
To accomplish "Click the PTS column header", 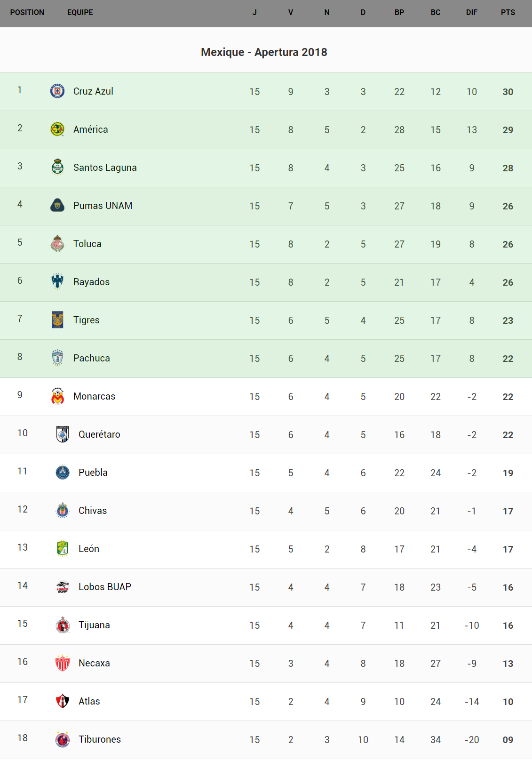I will pos(508,13).
